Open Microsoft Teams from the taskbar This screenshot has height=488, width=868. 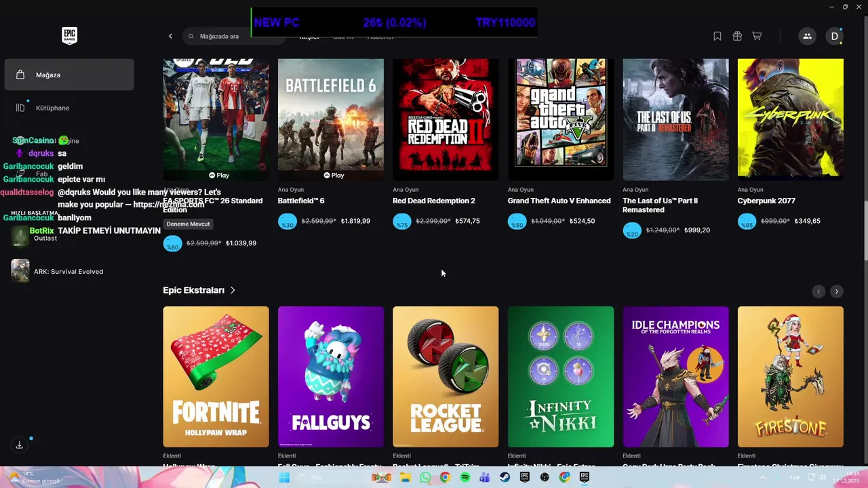coord(485,477)
